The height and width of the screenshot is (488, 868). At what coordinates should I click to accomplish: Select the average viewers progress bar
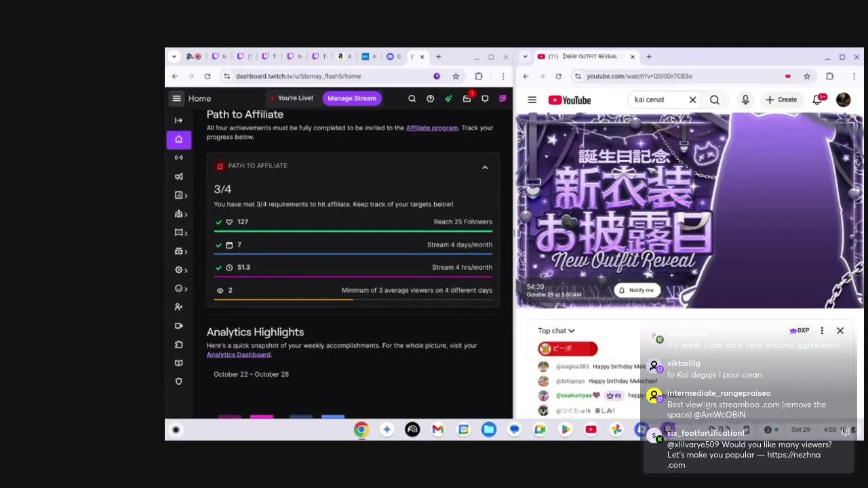coord(353,299)
